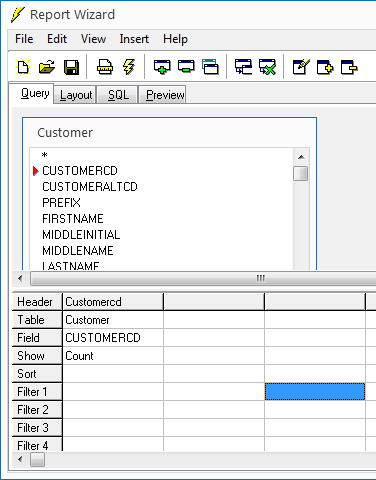Click the Sort row label
Screen dimensions: 376x480
37,374
